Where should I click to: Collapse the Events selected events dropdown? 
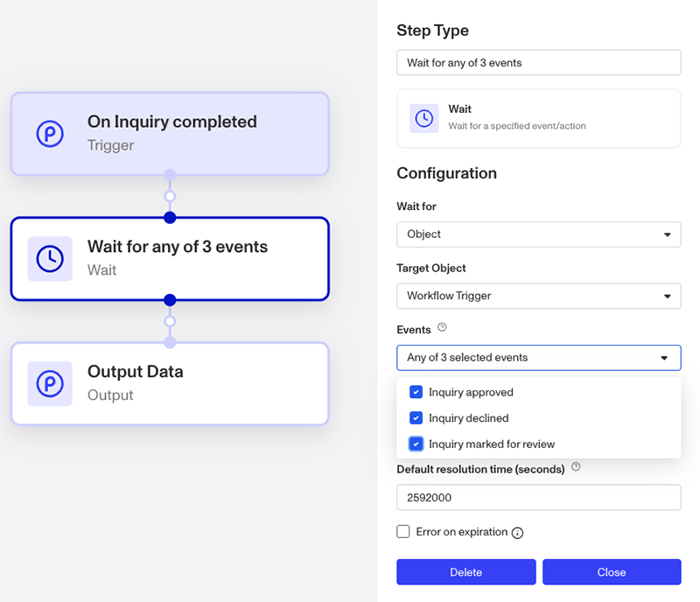coord(539,358)
